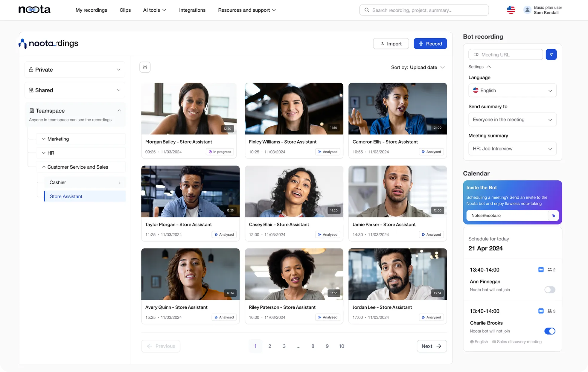The height and width of the screenshot is (372, 588).
Task: Expand the Marketing folder in Teamspace
Action: pos(44,139)
